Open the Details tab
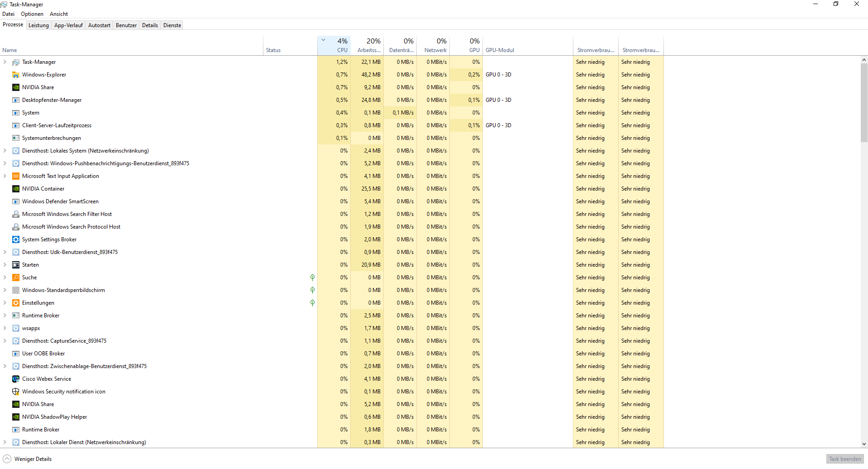868x469 pixels. tap(150, 25)
